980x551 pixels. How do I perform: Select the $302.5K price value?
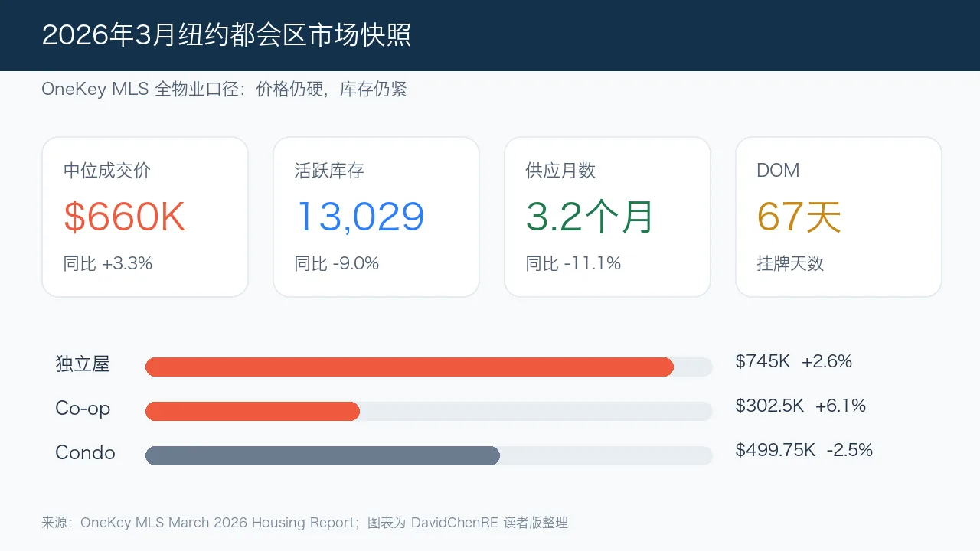point(769,406)
